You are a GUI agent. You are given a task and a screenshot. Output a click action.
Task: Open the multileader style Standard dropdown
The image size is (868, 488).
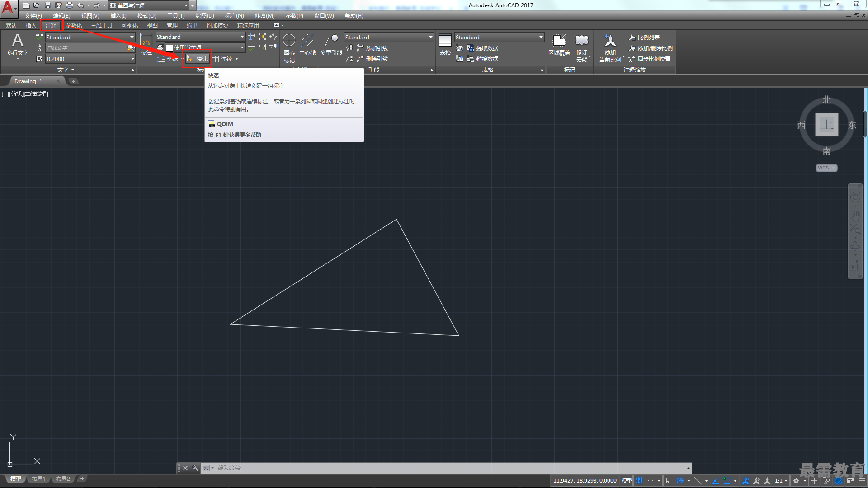click(388, 37)
